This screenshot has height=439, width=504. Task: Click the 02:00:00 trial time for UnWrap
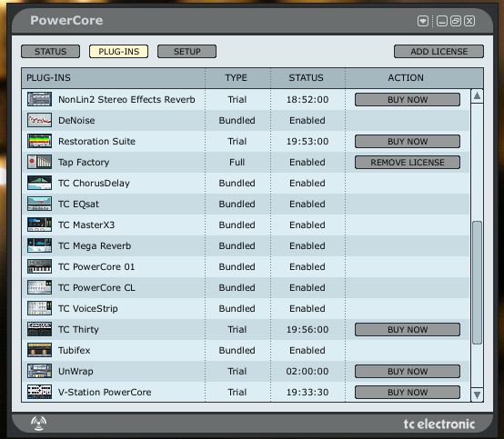click(x=307, y=371)
